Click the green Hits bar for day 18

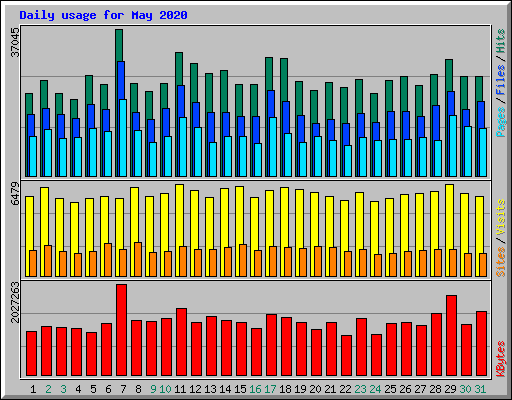pos(284,80)
